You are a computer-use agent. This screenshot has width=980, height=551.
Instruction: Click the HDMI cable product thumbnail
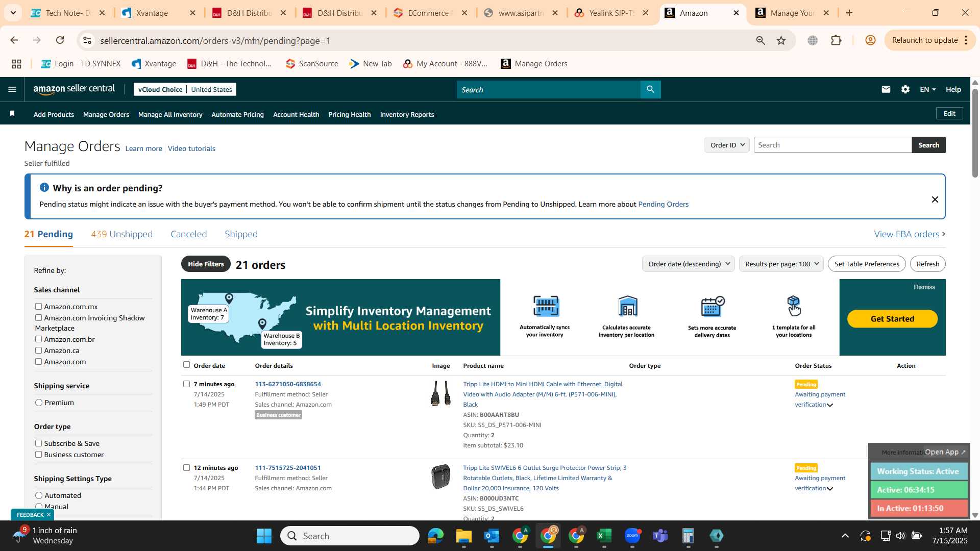(x=441, y=393)
